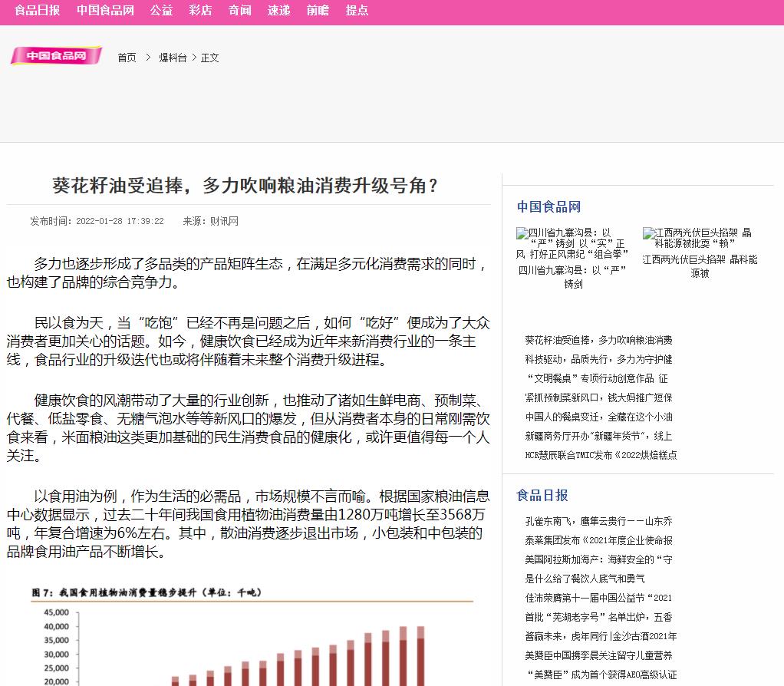Screen dimensions: 784x686
Task: Click chart image 图7 我国食用植物油消费量
Action: click(x=252, y=635)
